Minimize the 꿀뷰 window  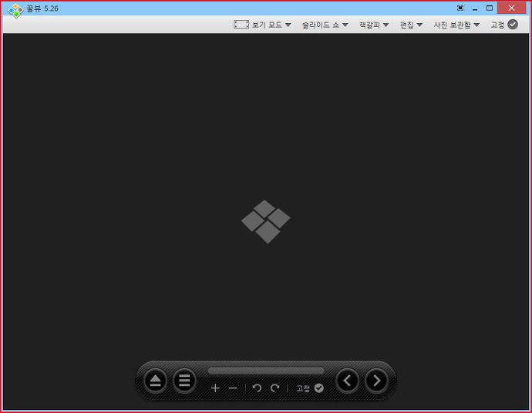pos(475,8)
